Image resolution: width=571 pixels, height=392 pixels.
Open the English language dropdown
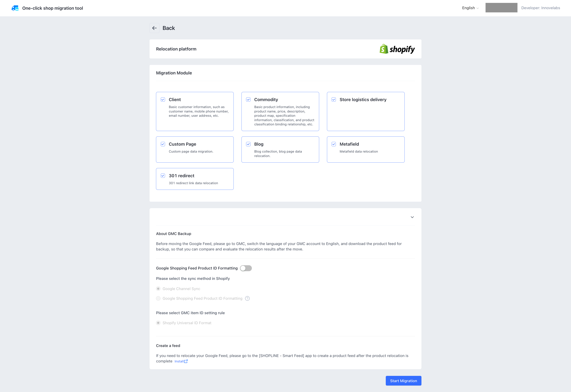pos(470,8)
